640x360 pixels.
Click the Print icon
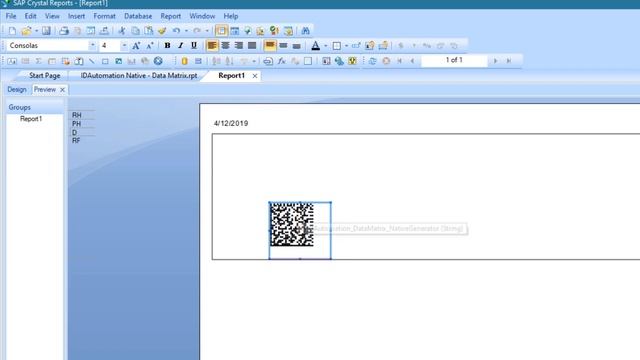(x=64, y=31)
